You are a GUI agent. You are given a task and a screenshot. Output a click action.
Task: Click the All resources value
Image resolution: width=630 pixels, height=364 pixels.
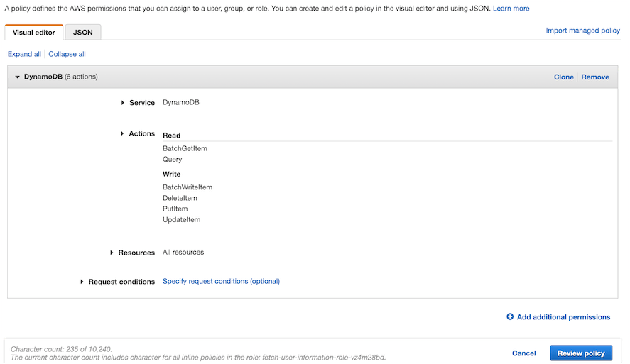[x=183, y=253]
